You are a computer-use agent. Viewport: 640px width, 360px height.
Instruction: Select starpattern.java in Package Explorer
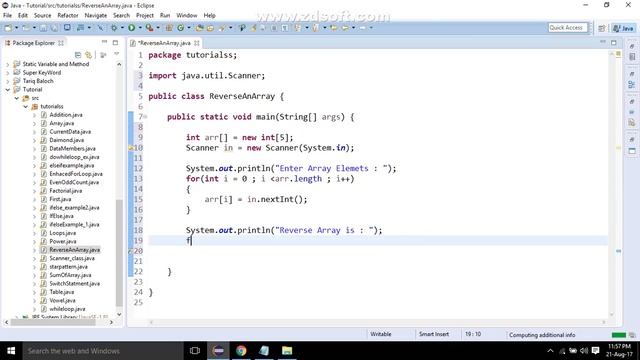(68, 267)
